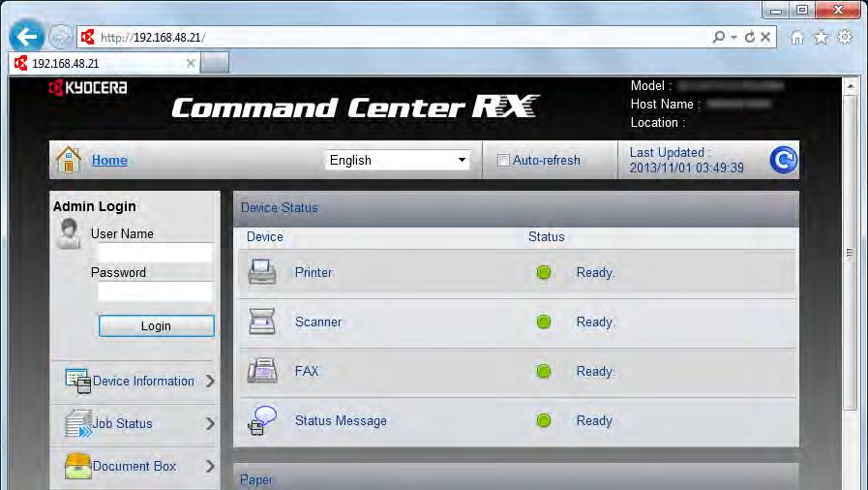Click the Scanner device icon
The width and height of the screenshot is (868, 490).
point(262,322)
